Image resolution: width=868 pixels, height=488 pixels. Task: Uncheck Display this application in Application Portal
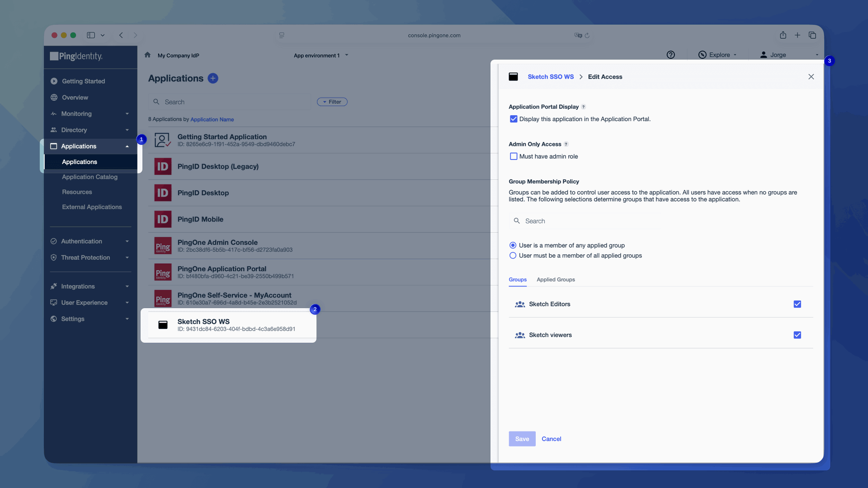coord(513,119)
